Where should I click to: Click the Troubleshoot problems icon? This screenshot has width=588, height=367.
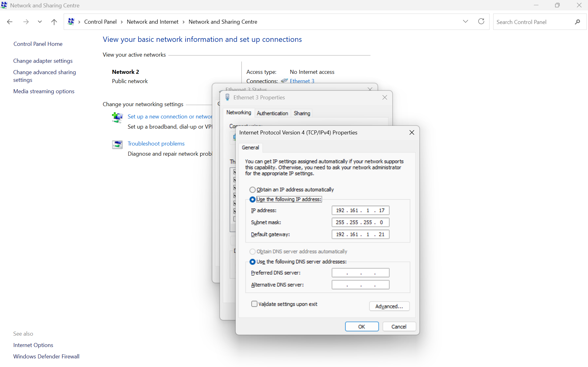click(x=117, y=145)
